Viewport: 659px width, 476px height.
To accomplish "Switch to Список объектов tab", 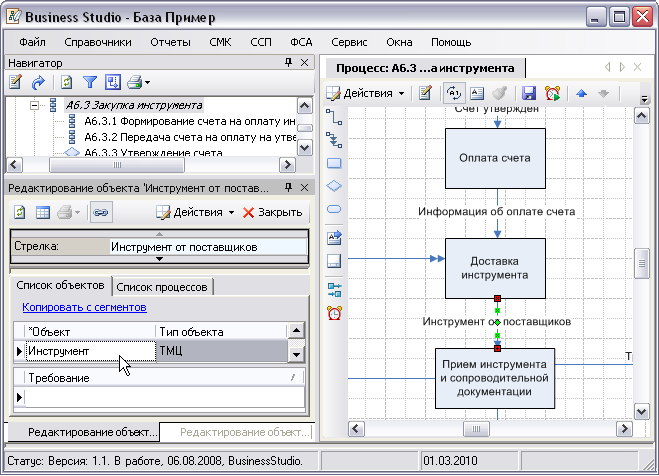I will point(61,286).
